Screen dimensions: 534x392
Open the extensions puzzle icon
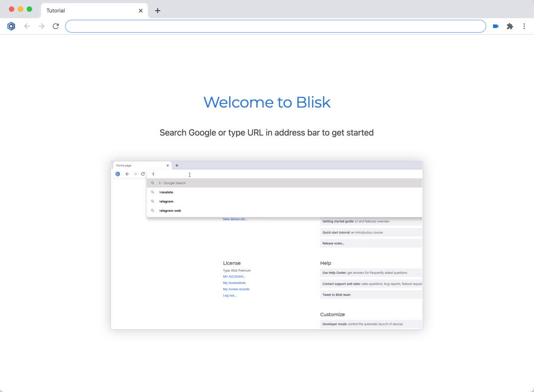tap(510, 26)
